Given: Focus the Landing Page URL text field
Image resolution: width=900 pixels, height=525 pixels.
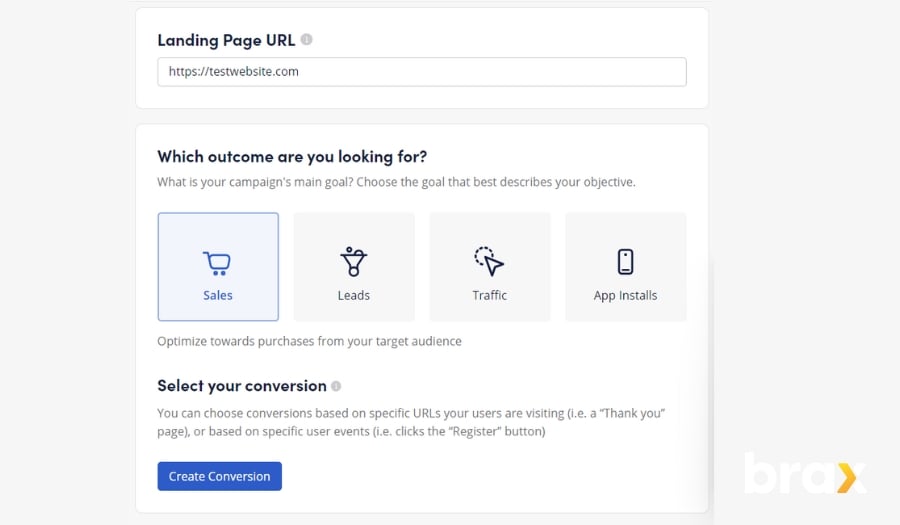Looking at the screenshot, I should coord(421,72).
